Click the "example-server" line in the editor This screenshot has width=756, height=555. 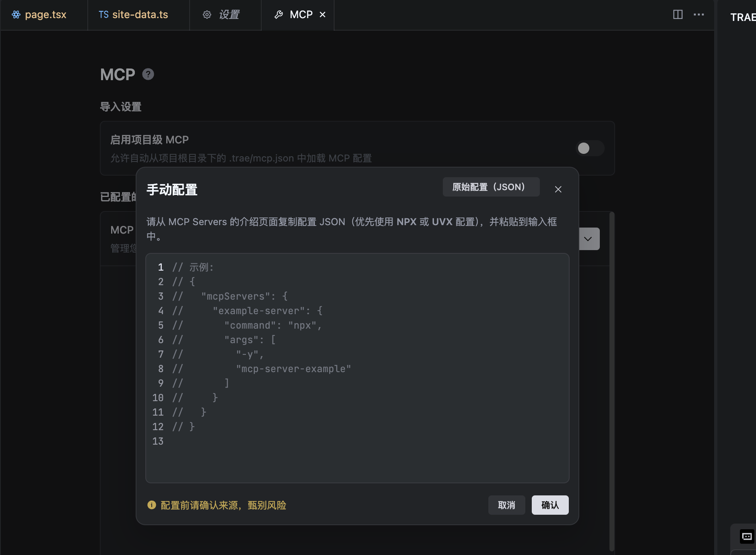(x=247, y=311)
